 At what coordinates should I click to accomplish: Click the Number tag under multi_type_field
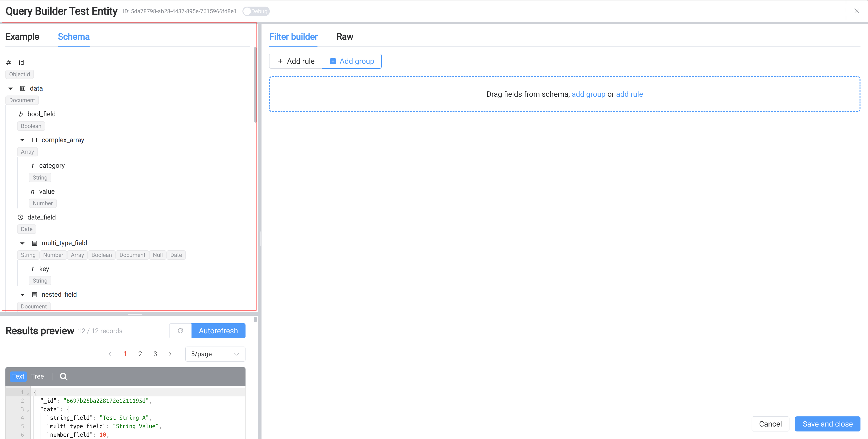pos(53,255)
